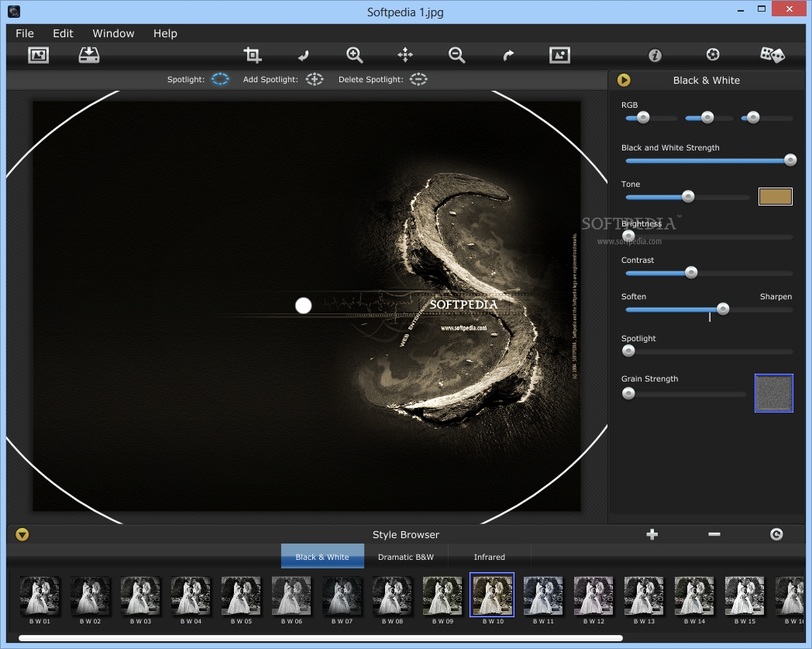Select the B W 11 preset thumbnail
This screenshot has height=649, width=812.
click(x=543, y=595)
